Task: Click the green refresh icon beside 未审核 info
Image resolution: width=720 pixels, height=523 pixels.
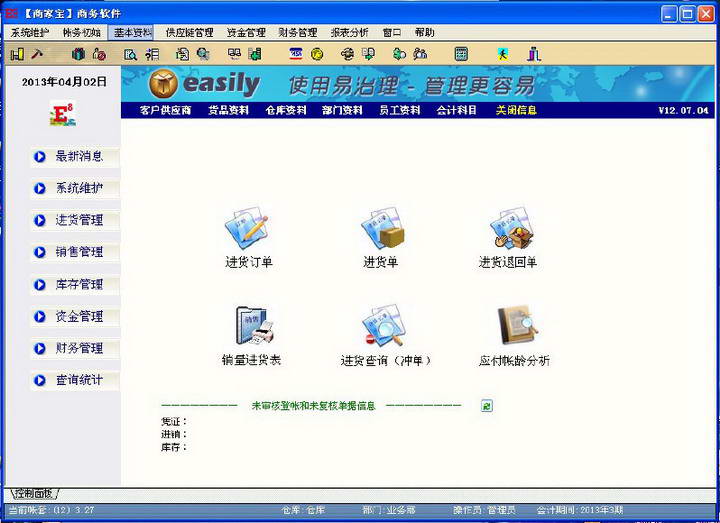Action: tap(487, 405)
